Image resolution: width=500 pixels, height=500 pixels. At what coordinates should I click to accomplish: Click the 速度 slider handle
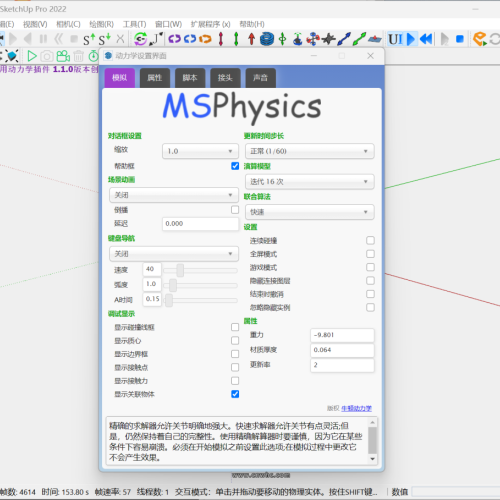(x=180, y=270)
